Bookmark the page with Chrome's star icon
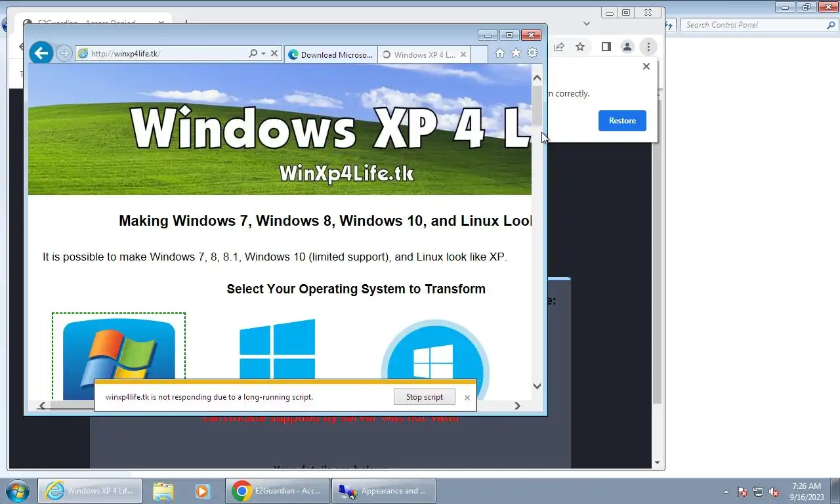This screenshot has height=504, width=840. (580, 47)
